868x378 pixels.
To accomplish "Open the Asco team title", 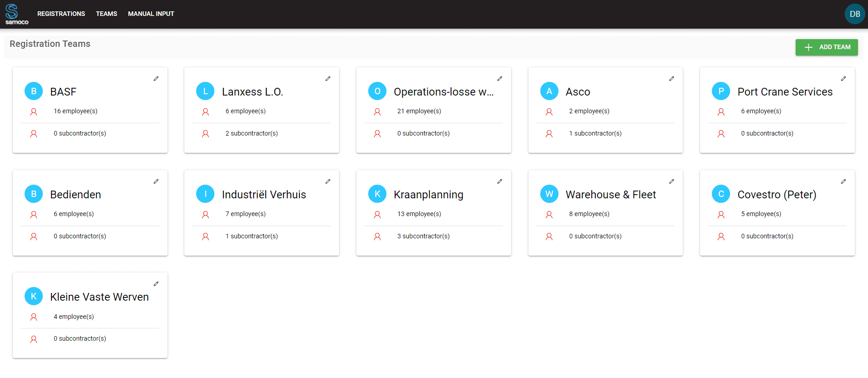I will point(578,92).
